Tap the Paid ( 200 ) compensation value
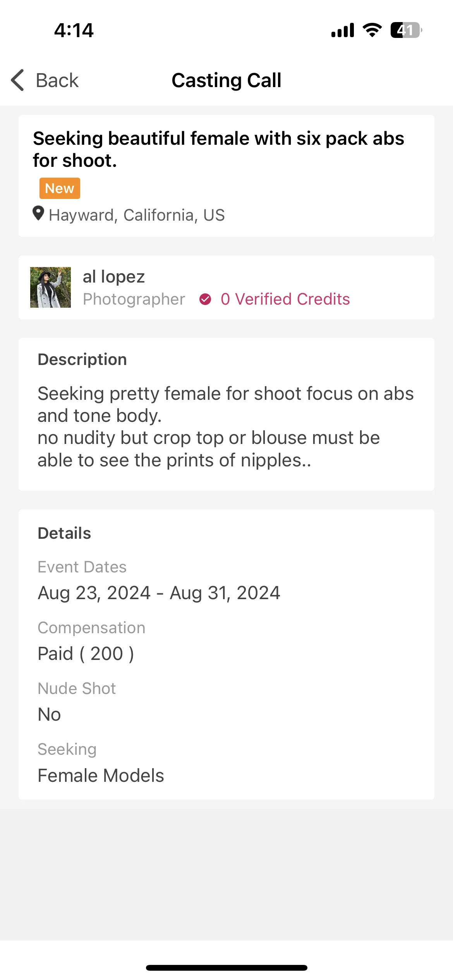453x980 pixels. point(86,654)
